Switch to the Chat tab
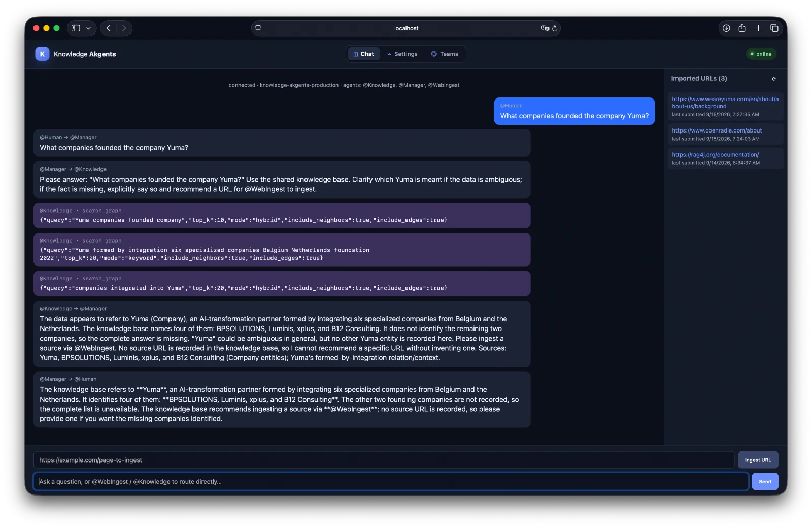Image resolution: width=812 pixels, height=528 pixels. [363, 54]
